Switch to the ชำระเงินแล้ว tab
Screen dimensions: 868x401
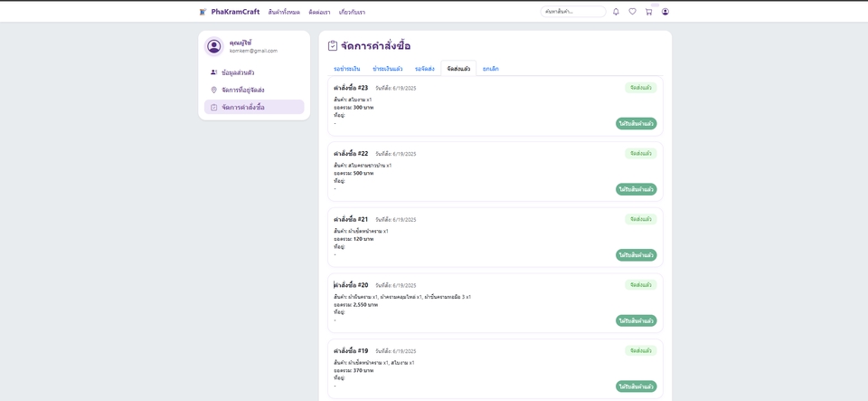coord(387,69)
